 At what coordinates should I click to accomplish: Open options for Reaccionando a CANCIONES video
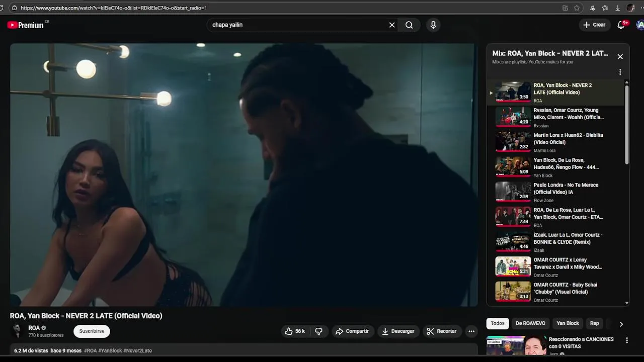(x=626, y=340)
